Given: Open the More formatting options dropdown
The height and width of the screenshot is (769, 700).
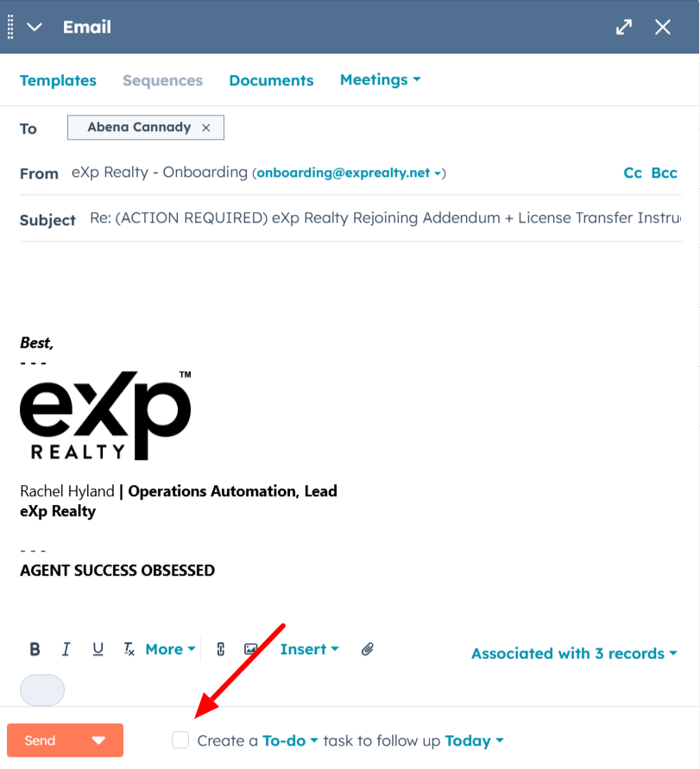Looking at the screenshot, I should pyautogui.click(x=170, y=649).
